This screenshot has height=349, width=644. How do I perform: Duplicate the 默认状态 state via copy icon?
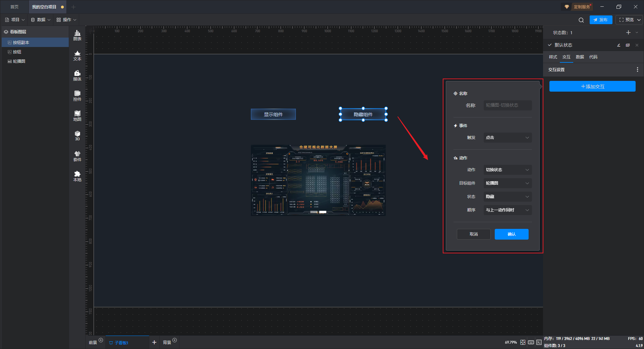628,45
